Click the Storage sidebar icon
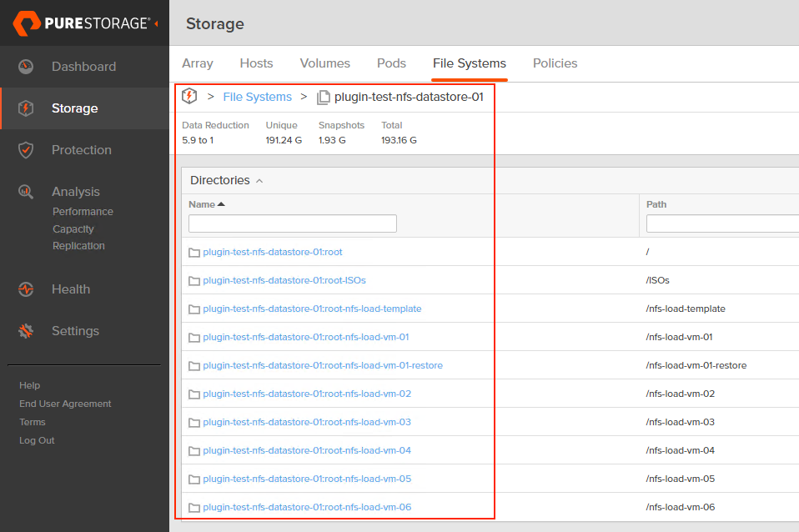 coord(26,108)
